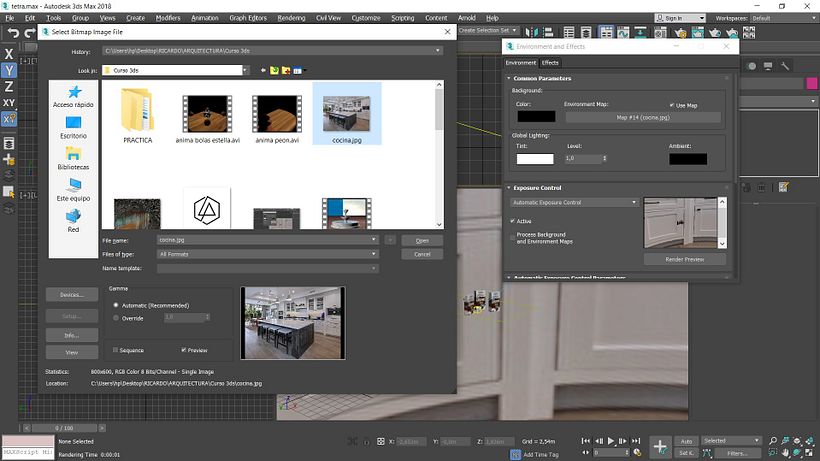Open Create Selection Set dropdown
820x461 pixels.
point(515,30)
